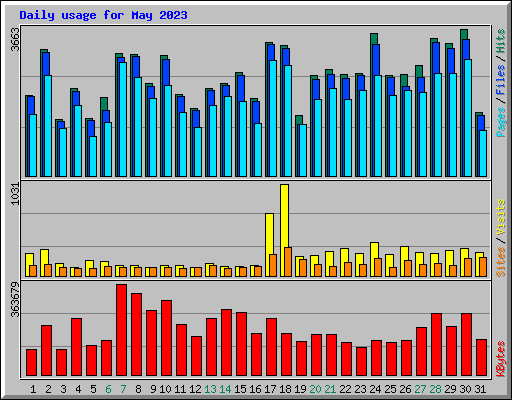Click the orange sites bar for day 31

point(483,267)
